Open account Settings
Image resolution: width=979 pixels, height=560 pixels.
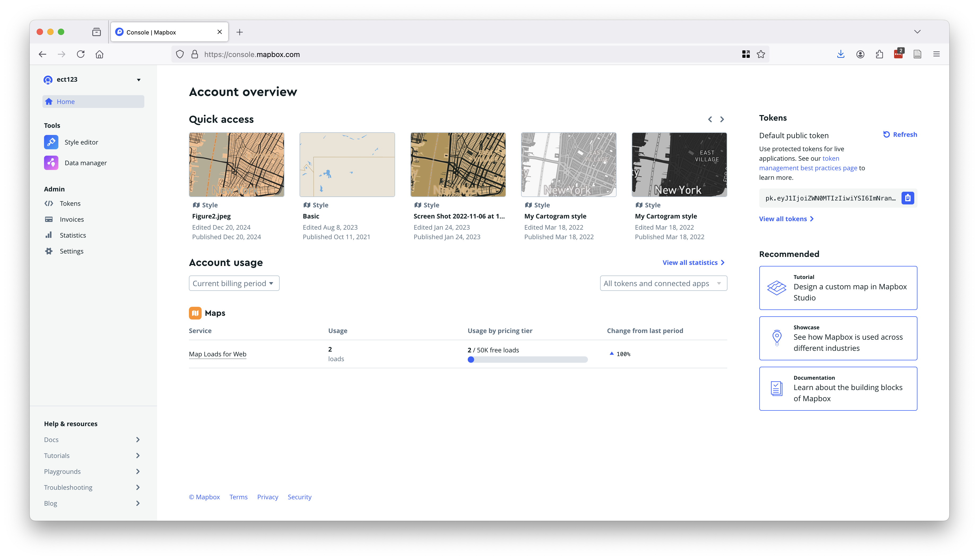[x=71, y=251]
